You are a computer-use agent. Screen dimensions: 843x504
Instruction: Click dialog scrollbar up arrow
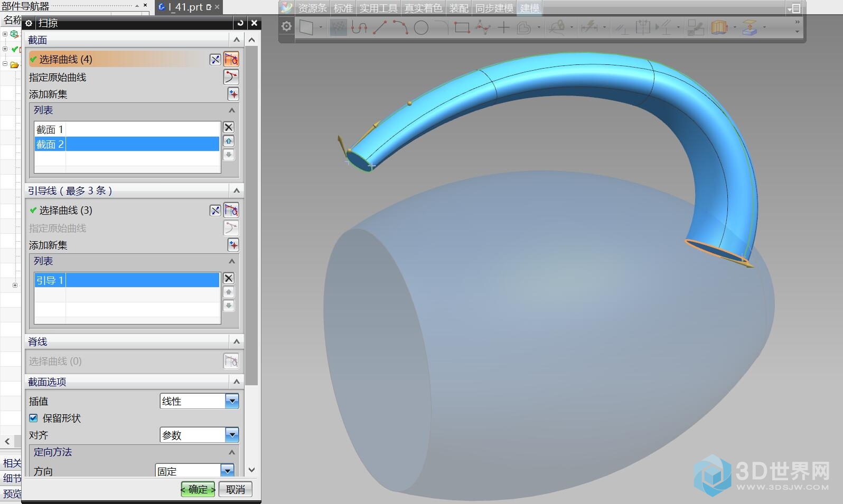click(251, 40)
